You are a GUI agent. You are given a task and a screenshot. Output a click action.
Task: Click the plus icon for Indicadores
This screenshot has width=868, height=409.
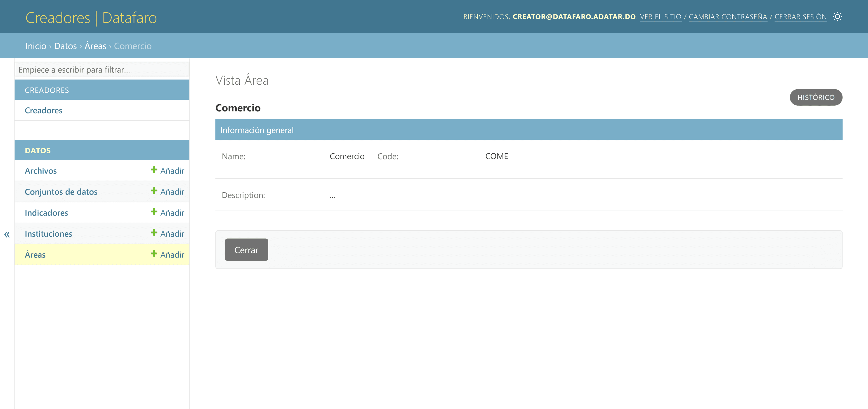154,212
